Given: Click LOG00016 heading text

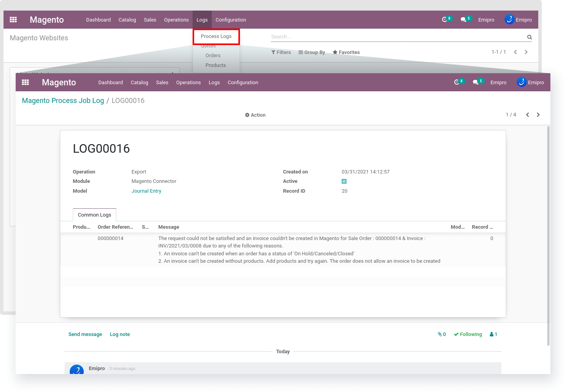Looking at the screenshot, I should click(x=101, y=149).
